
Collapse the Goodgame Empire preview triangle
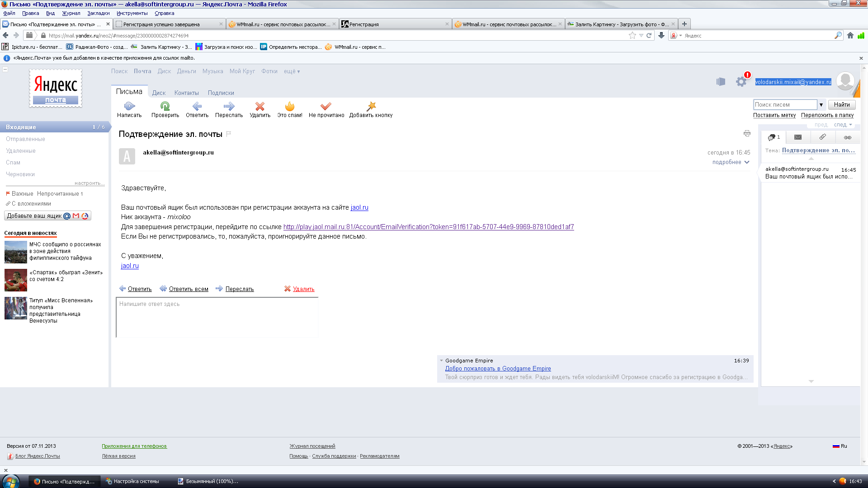tap(441, 361)
